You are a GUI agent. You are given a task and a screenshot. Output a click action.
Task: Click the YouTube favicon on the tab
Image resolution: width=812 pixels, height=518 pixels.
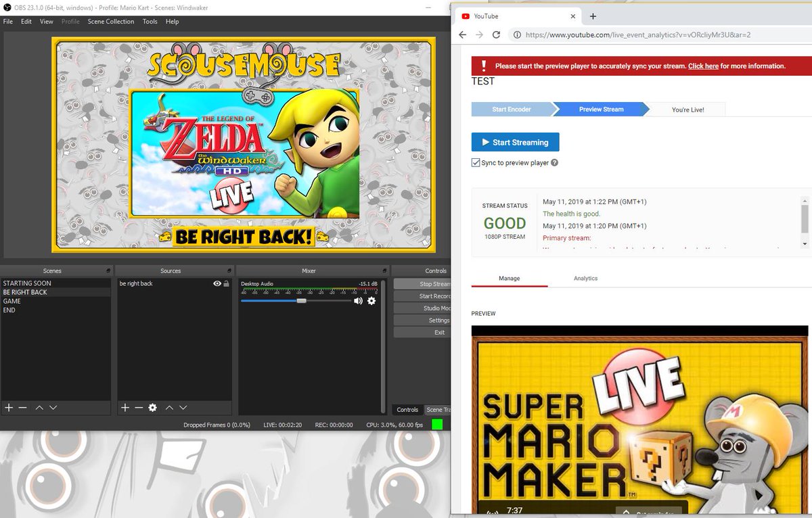tap(466, 16)
